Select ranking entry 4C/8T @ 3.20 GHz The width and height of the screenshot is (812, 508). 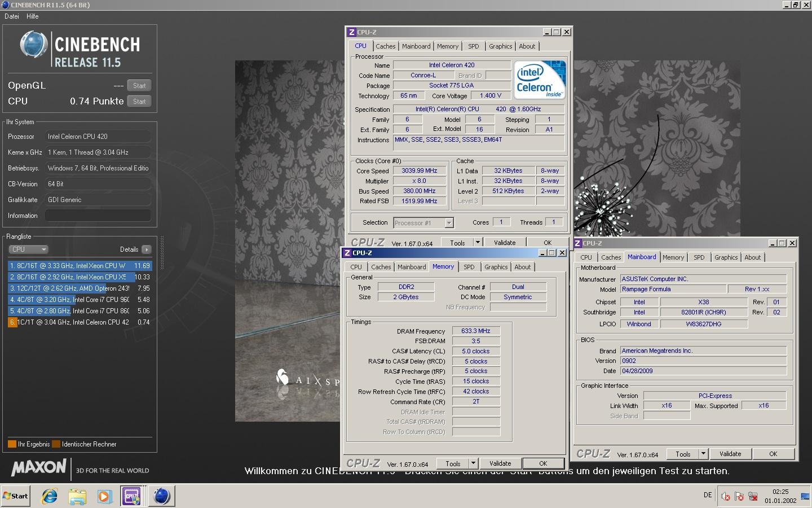pos(80,300)
